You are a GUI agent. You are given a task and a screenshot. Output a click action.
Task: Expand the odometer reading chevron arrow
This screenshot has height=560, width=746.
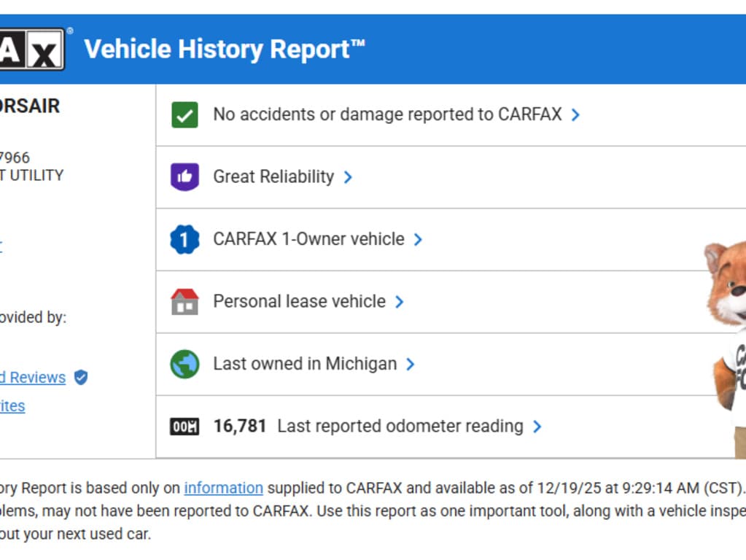[537, 427]
